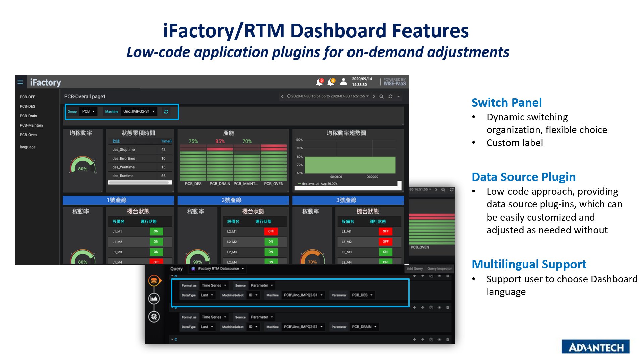Toggle visibility eye for query A
644x362 pixels.
coord(439,276)
